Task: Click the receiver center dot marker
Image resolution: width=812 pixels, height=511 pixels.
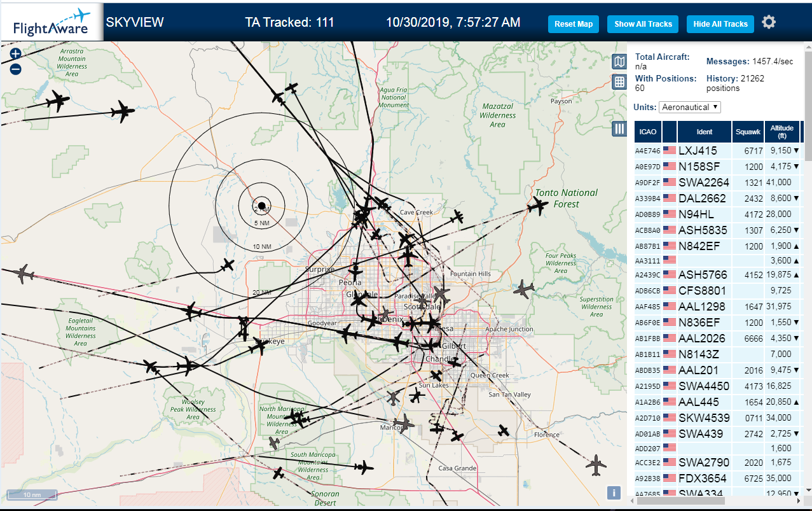Action: click(x=261, y=205)
